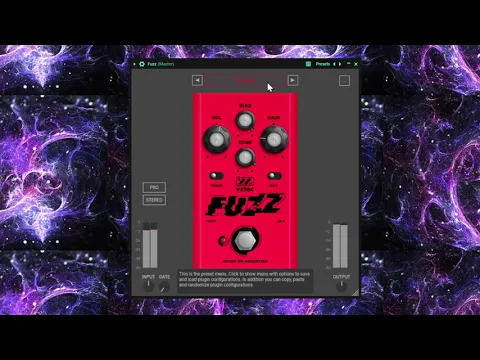The width and height of the screenshot is (480, 360).
Task: Load the previous pedal preset with left arrow
Action: pyautogui.click(x=197, y=80)
